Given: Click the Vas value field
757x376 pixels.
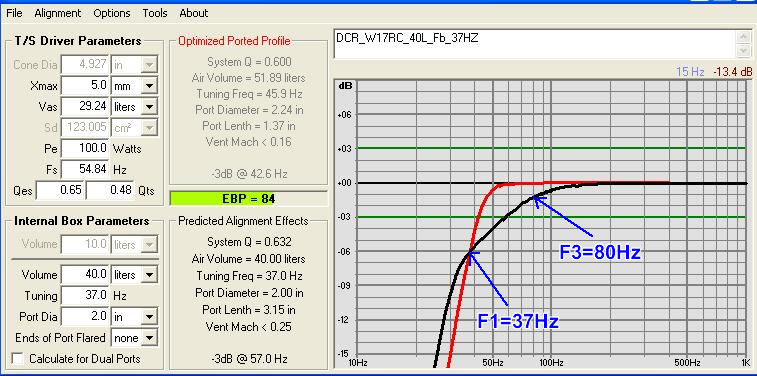Looking at the screenshot, I should (x=85, y=107).
